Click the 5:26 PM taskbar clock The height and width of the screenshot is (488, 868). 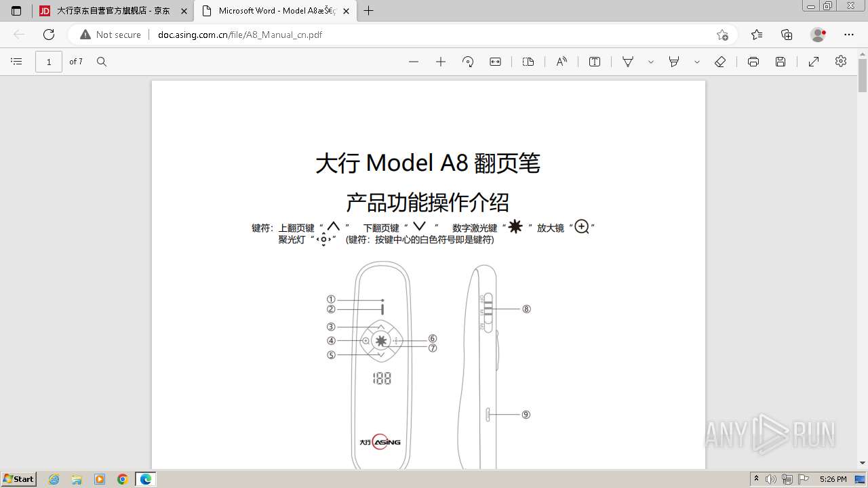[x=833, y=479]
